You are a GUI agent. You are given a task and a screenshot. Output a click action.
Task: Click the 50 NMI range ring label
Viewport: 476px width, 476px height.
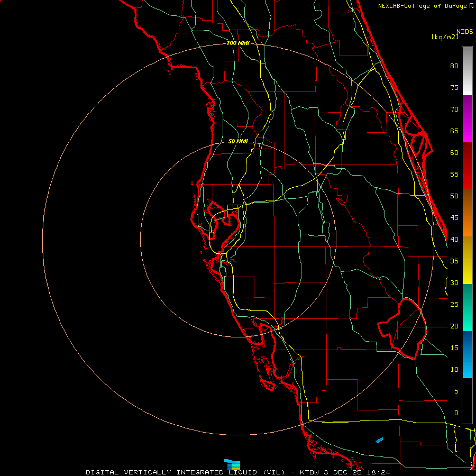[237, 141]
